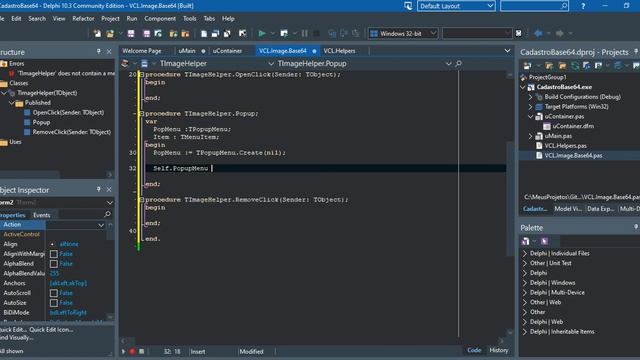Expand the Target Platforms (Win32) node

pos(531,107)
